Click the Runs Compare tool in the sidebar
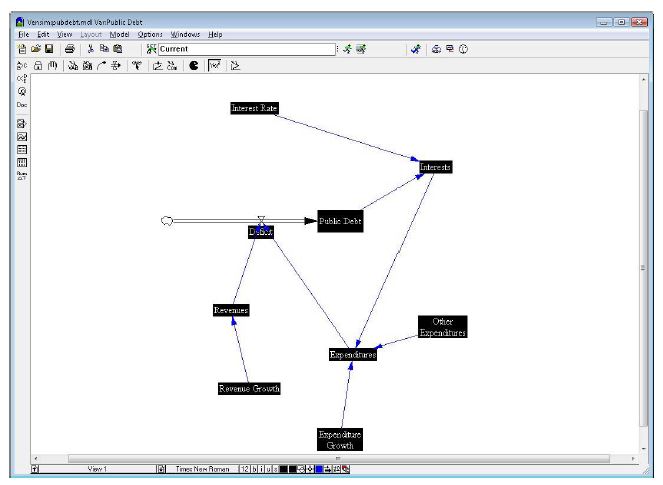663x485 pixels. click(x=22, y=174)
